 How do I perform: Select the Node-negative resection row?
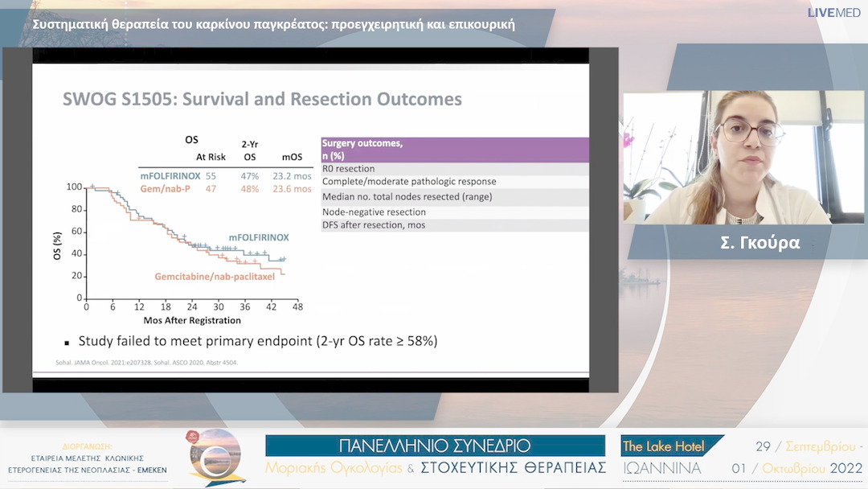click(x=454, y=212)
